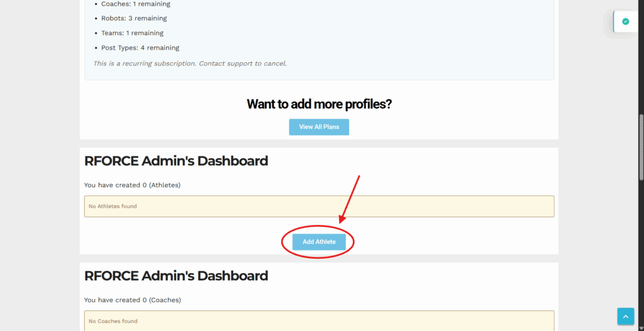The height and width of the screenshot is (331, 644).
Task: Click the 'Coaches: 1 remaining' list item
Action: [136, 4]
